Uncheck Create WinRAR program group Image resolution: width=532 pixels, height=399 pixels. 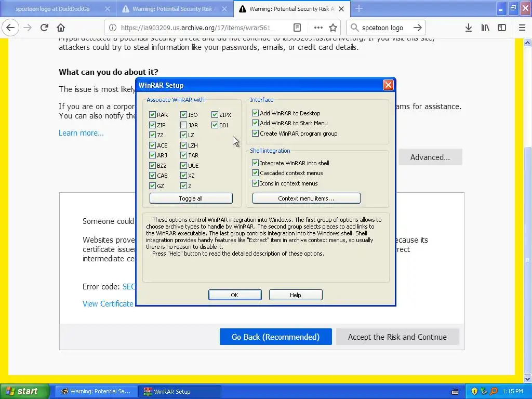(255, 134)
